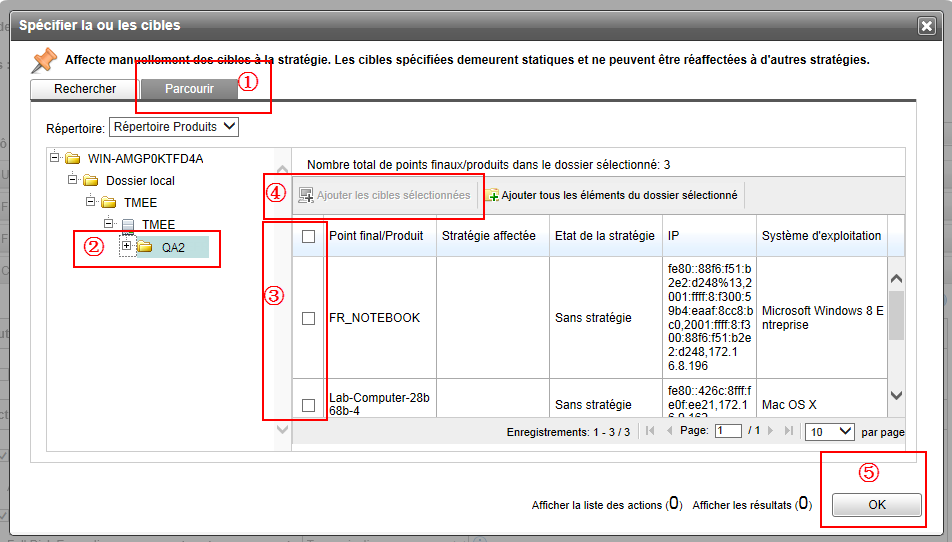Viewport: 952px width, 542px height.
Task: Expand the QA2 tree node
Action: pyautogui.click(x=126, y=246)
